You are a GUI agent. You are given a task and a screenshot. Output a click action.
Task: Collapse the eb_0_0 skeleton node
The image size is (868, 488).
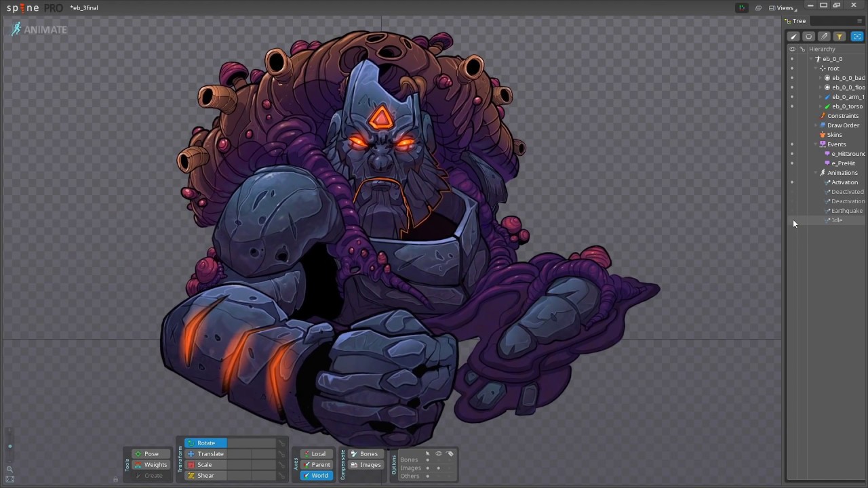(x=812, y=59)
